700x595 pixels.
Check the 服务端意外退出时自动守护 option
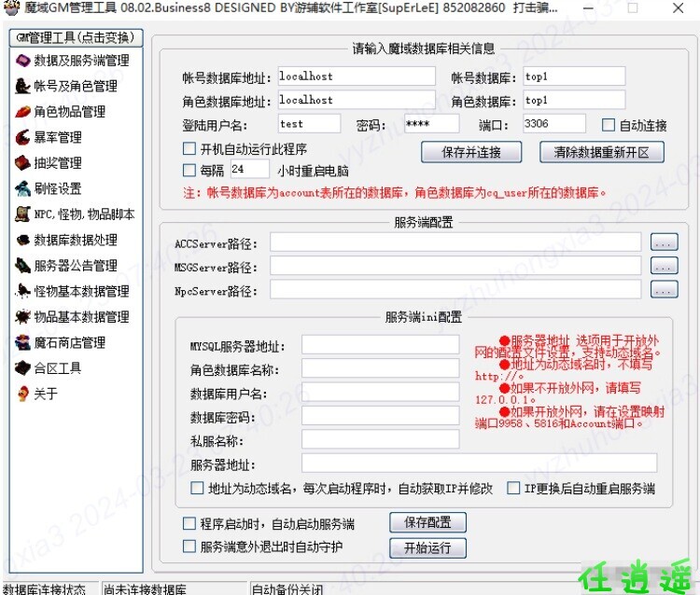click(x=191, y=547)
